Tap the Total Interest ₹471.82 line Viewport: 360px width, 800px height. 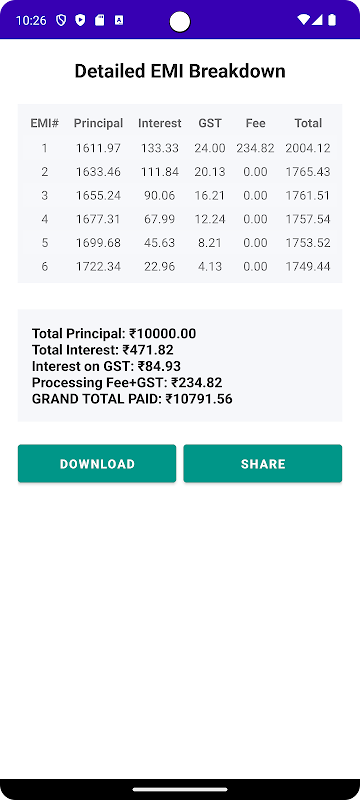[x=102, y=350]
